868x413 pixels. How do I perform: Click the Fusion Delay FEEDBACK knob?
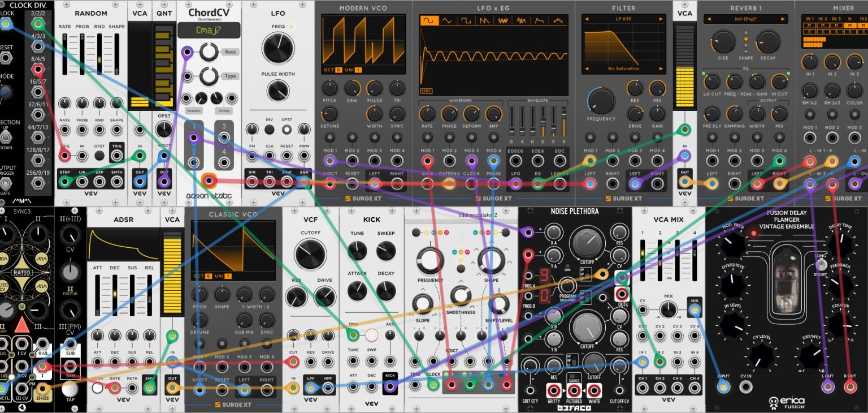[841, 285]
